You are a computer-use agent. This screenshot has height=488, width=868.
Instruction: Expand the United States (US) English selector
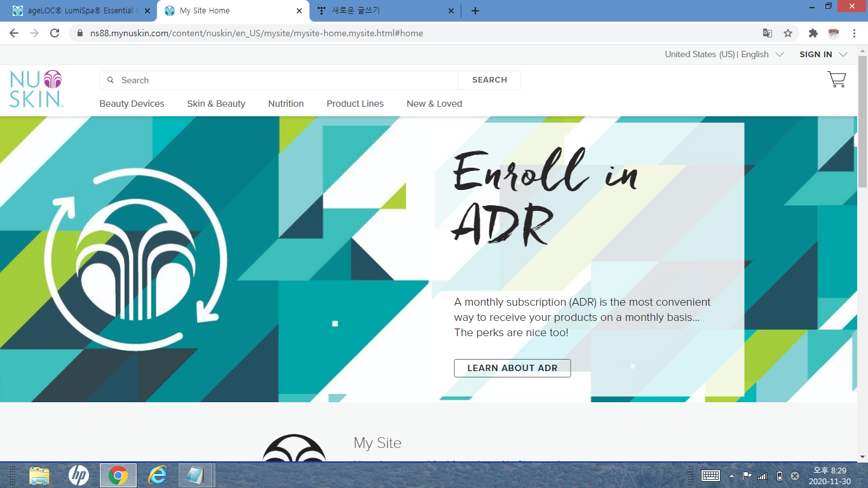point(724,55)
